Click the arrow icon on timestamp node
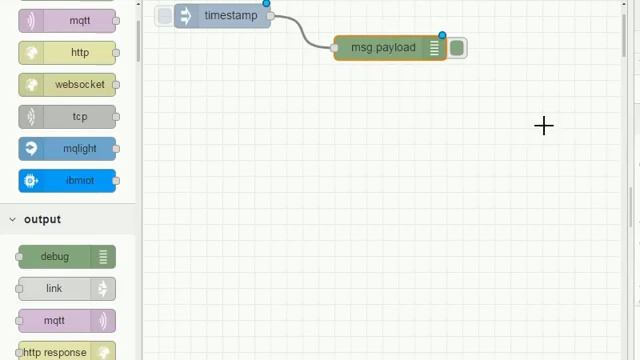The height and width of the screenshot is (360, 640). coord(186,16)
